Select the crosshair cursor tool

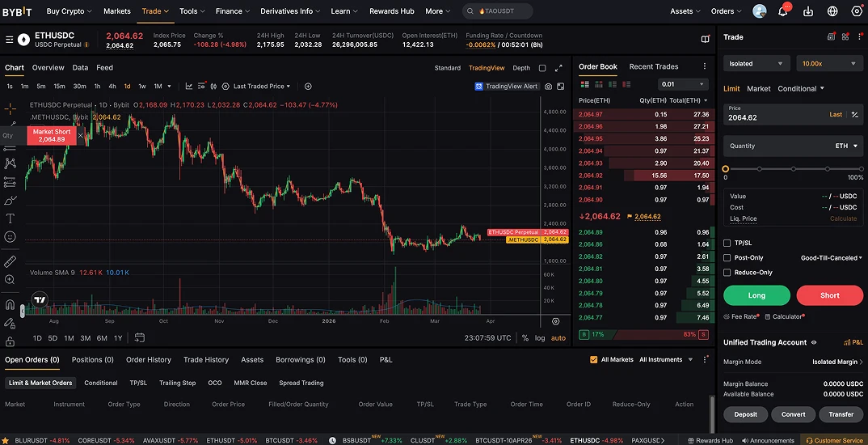click(10, 108)
